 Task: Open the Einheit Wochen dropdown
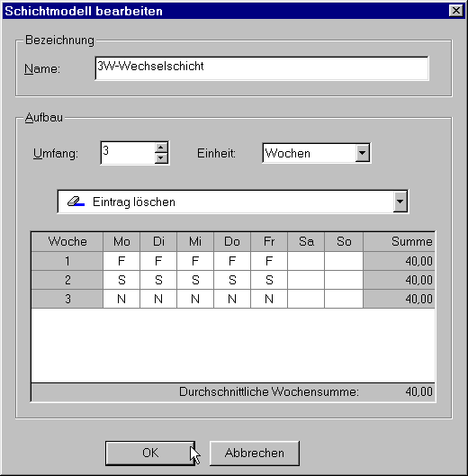pyautogui.click(x=363, y=153)
